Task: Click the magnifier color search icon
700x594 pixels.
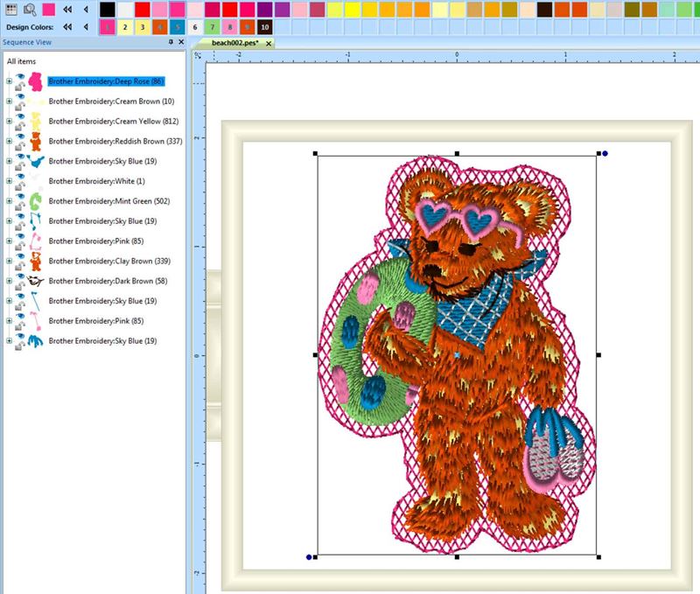Action: pos(30,9)
